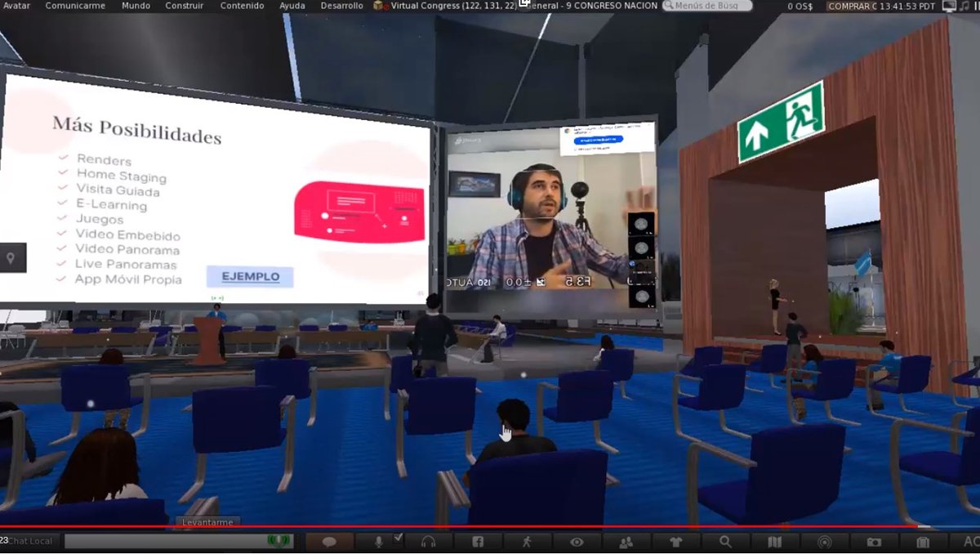
Task: Click the 'App Móvil Propia' slide item
Action: click(128, 279)
